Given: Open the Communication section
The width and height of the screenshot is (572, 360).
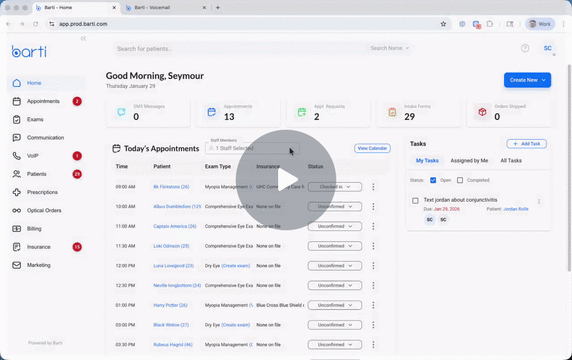Looking at the screenshot, I should click(x=46, y=138).
